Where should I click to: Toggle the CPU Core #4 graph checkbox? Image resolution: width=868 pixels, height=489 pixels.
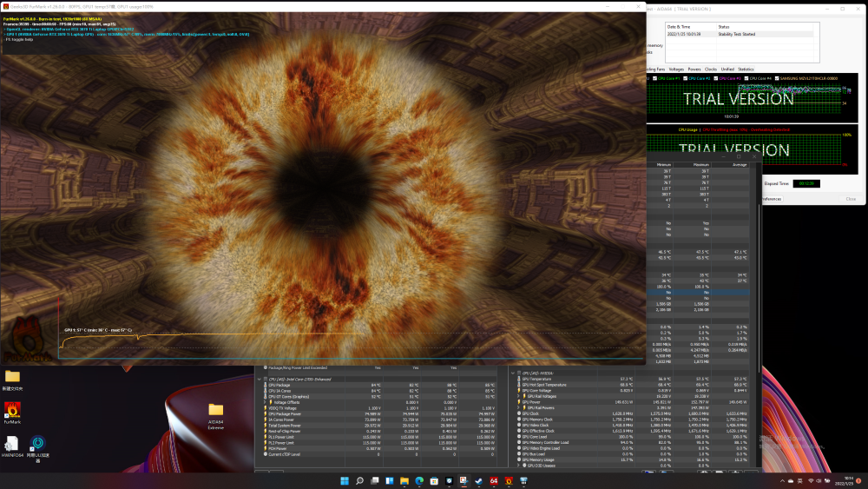[x=745, y=78]
